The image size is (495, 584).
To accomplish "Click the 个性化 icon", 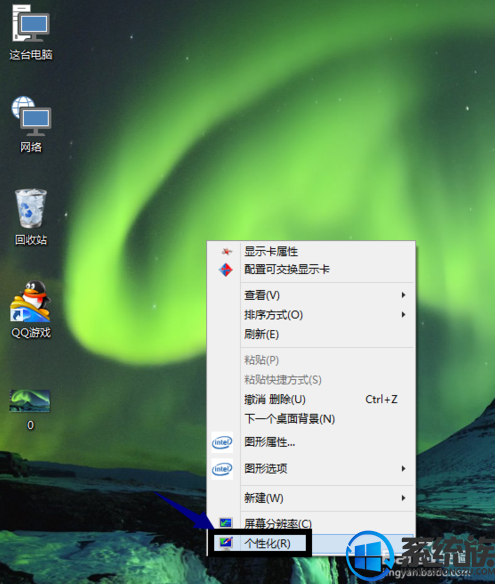I will click(x=226, y=543).
